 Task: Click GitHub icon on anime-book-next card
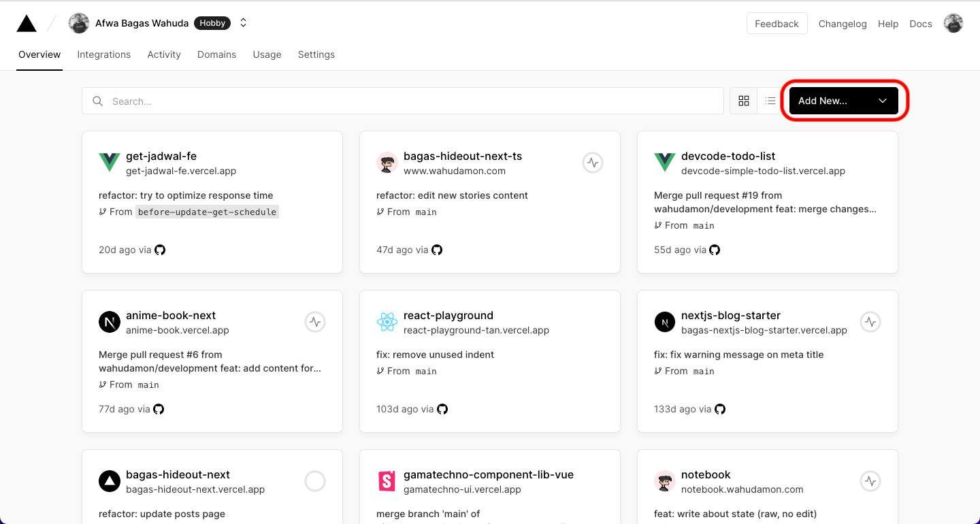159,409
